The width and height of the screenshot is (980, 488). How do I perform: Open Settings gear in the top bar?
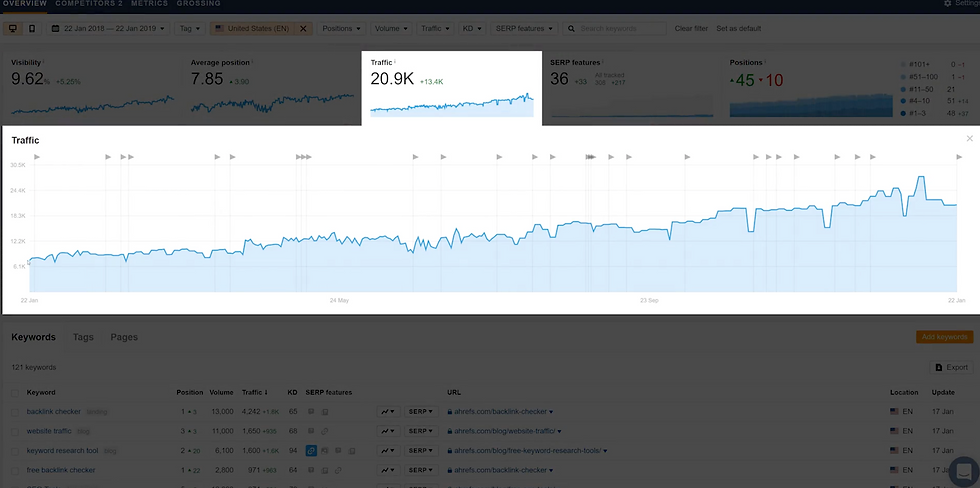pyautogui.click(x=948, y=4)
